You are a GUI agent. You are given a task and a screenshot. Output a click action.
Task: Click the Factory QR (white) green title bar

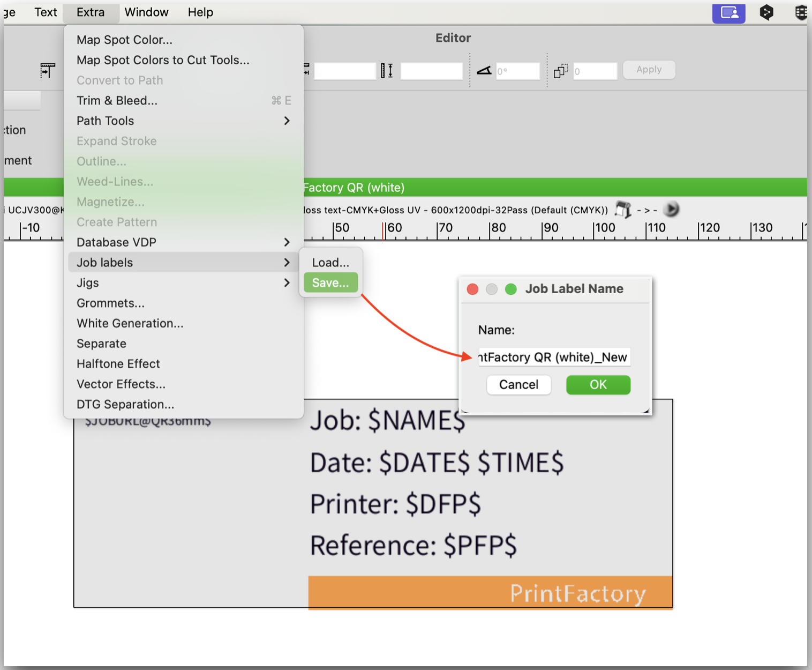pyautogui.click(x=555, y=188)
